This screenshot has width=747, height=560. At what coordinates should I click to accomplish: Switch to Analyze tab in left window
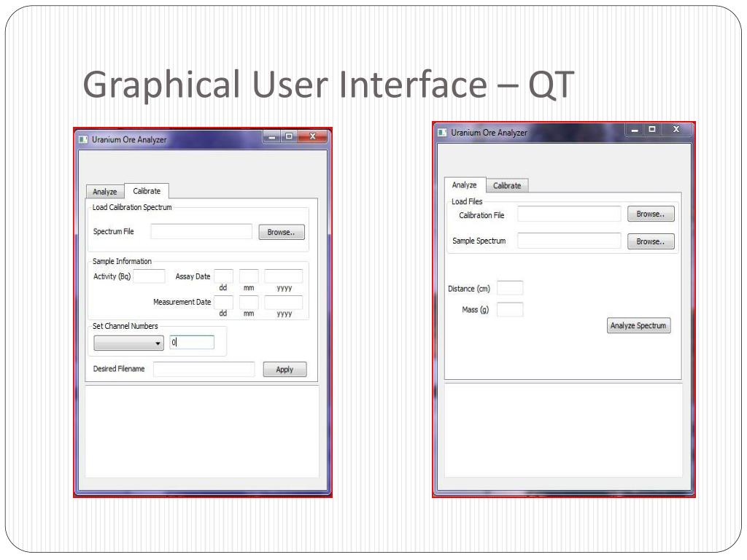click(x=105, y=192)
